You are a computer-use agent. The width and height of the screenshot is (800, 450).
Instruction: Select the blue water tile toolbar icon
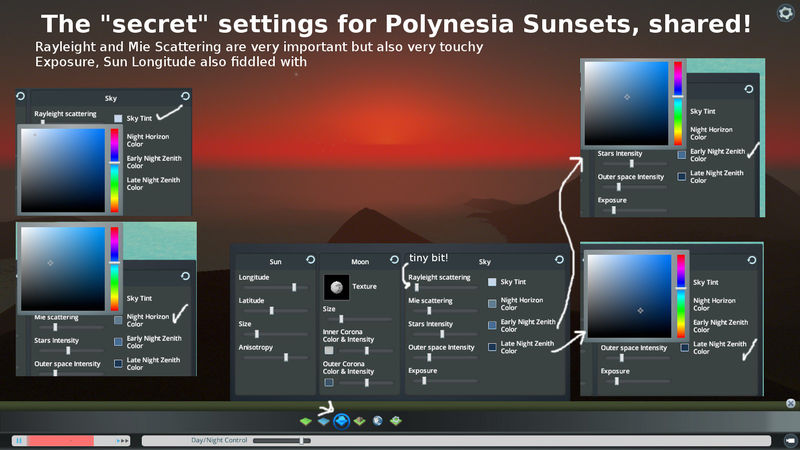pyautogui.click(x=323, y=421)
